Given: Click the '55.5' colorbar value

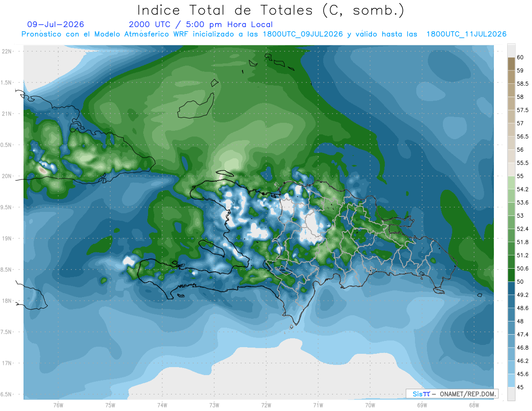Looking at the screenshot, I should coord(523,163).
